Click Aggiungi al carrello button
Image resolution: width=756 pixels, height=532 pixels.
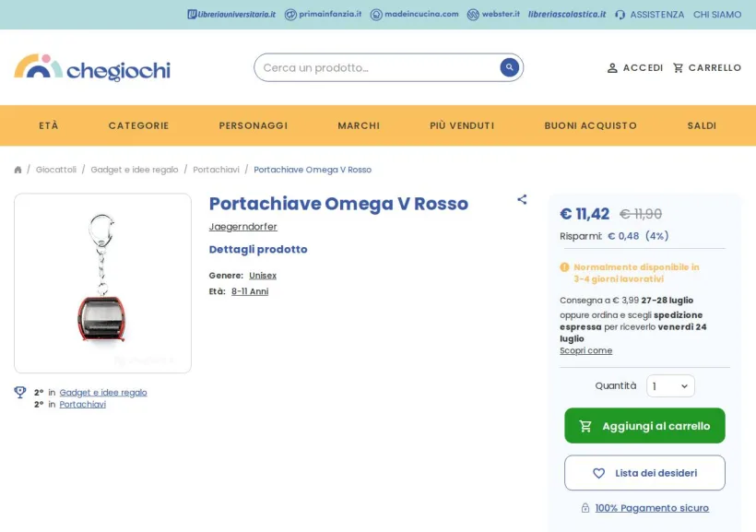[x=644, y=426]
